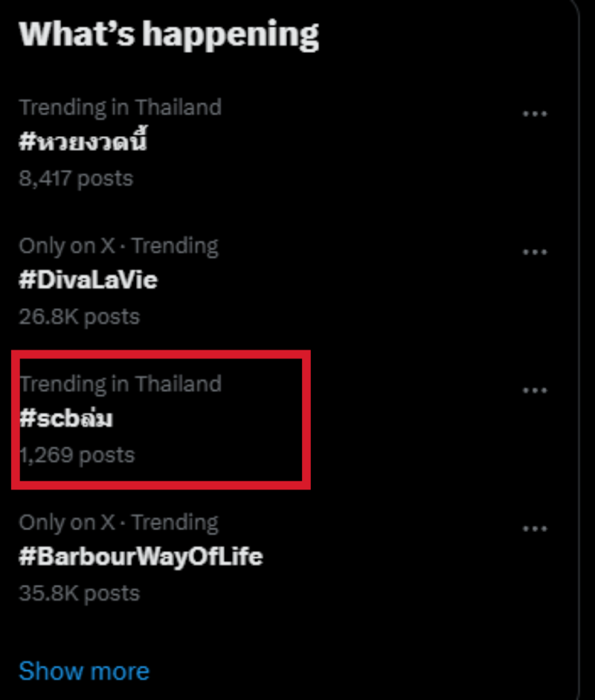This screenshot has width=595, height=700.
Task: Click the 26.8K posts count
Action: 80,317
